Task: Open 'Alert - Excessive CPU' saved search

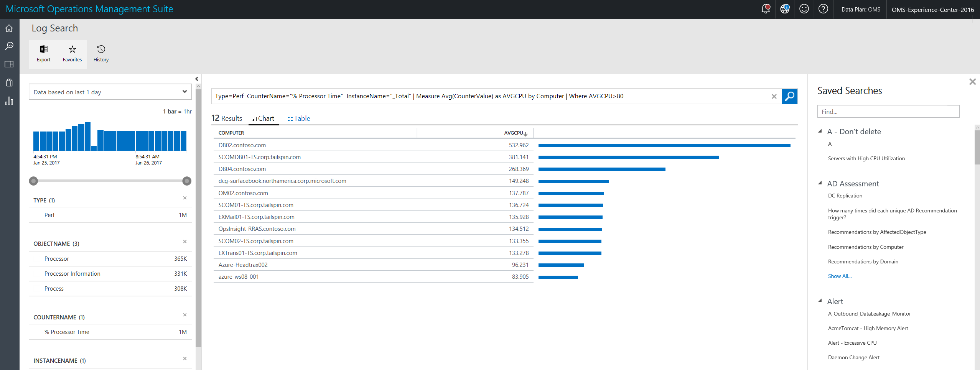Action: [x=852, y=343]
